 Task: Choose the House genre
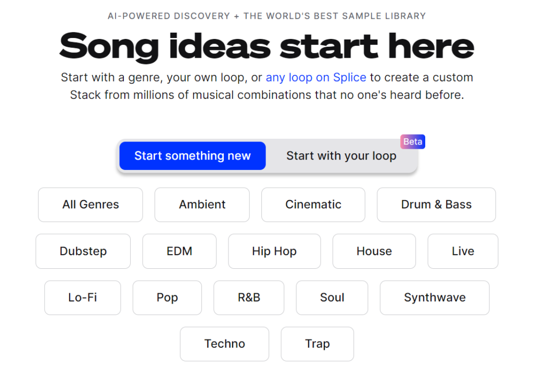(x=374, y=251)
